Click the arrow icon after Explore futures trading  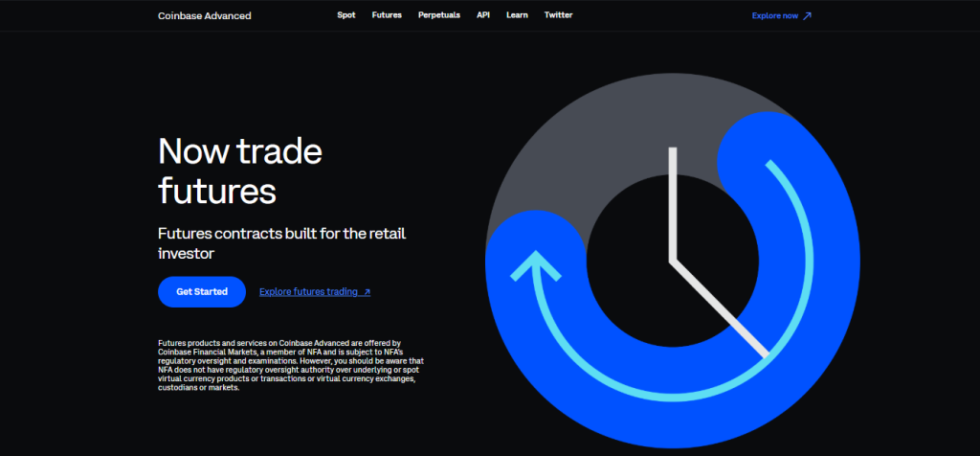pyautogui.click(x=367, y=292)
